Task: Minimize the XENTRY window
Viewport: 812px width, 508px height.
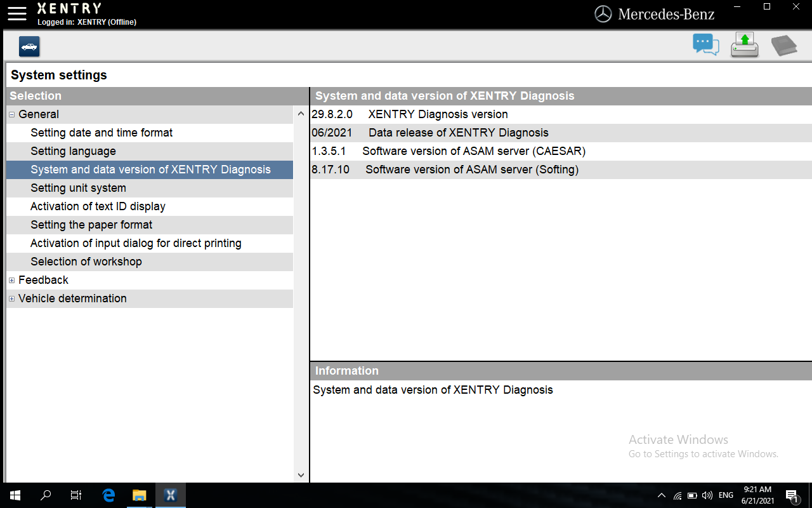Action: pyautogui.click(x=737, y=7)
